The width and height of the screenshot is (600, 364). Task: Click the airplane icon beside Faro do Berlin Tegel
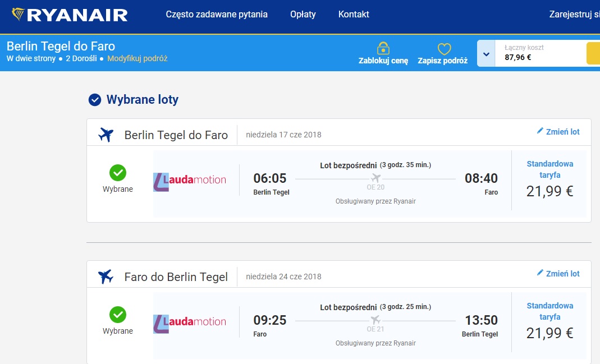click(x=106, y=277)
